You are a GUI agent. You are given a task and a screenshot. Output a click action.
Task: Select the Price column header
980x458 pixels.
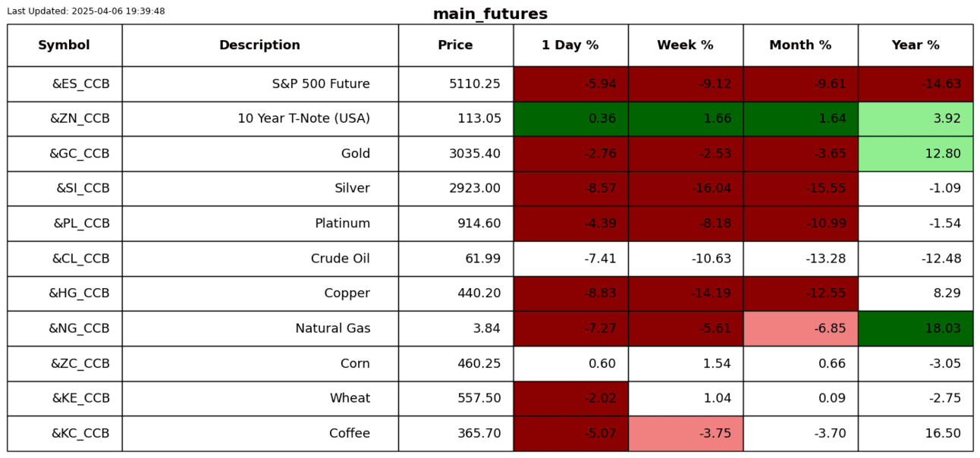[455, 45]
